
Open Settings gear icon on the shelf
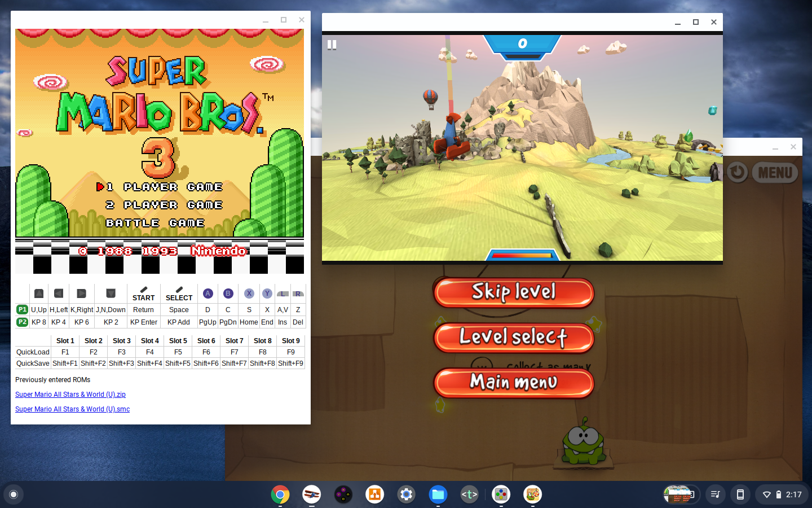point(406,494)
